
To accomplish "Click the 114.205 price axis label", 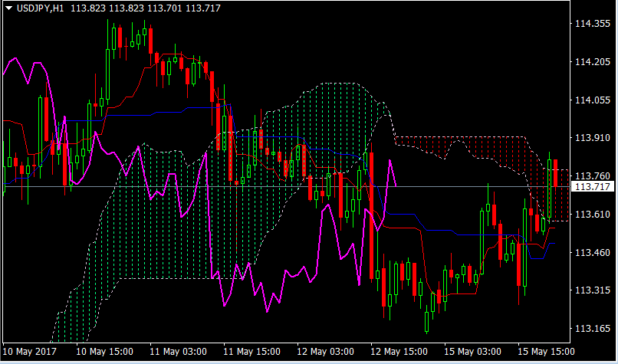I will [591, 62].
